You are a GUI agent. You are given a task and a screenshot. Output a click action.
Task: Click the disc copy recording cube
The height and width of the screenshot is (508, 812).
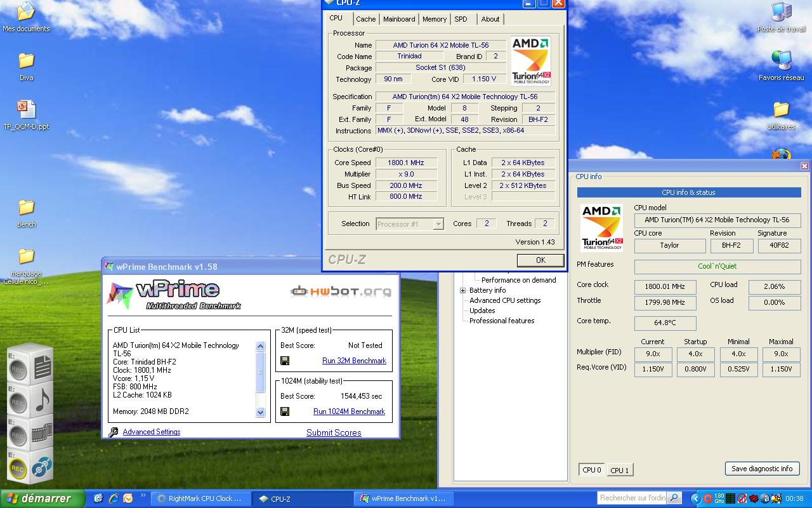[x=31, y=467]
